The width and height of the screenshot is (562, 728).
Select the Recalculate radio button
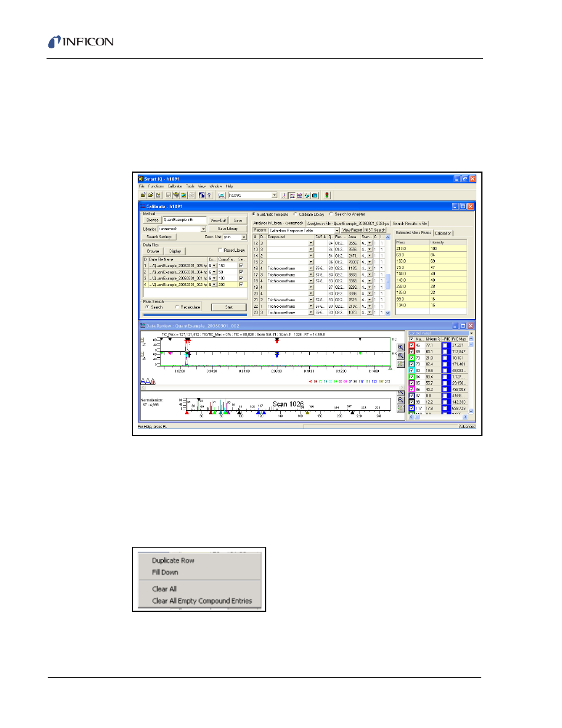(177, 307)
